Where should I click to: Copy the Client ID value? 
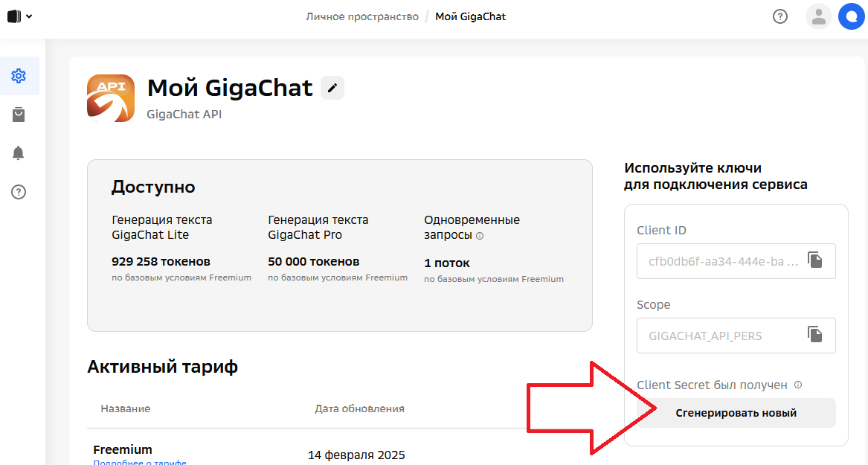[x=815, y=260]
